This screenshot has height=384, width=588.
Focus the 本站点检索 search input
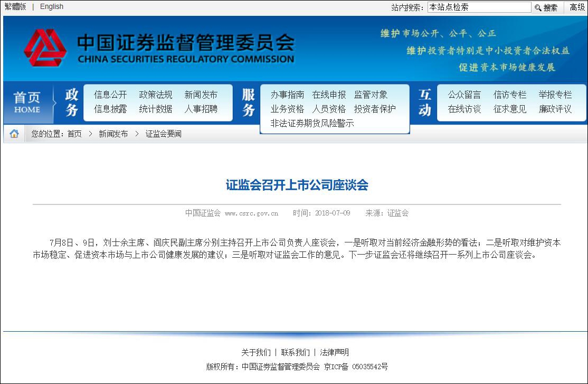pyautogui.click(x=479, y=7)
